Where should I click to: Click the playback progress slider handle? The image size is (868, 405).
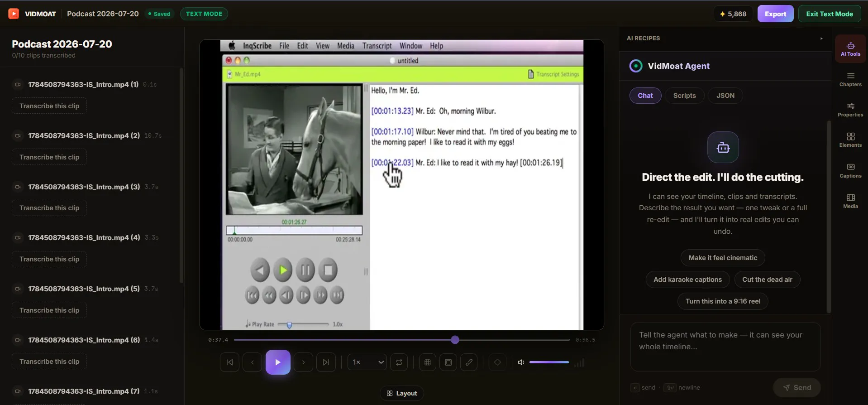455,340
